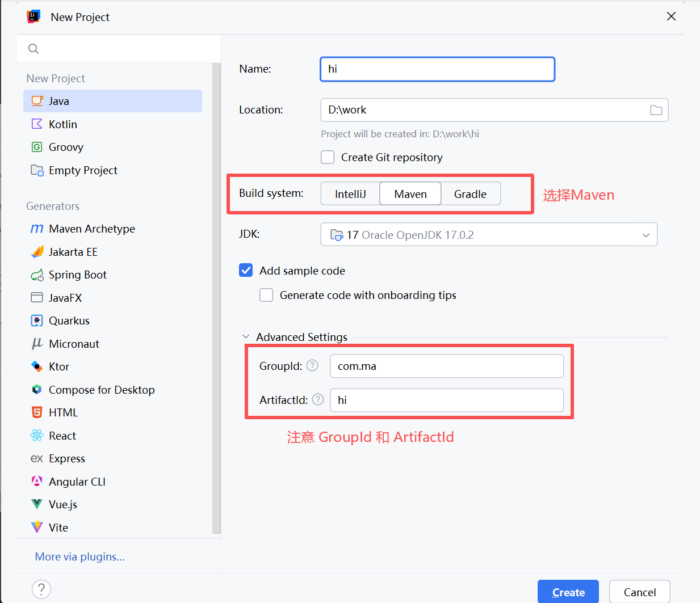Show help for GroupId field
Image resolution: width=700 pixels, height=603 pixels.
(x=312, y=365)
